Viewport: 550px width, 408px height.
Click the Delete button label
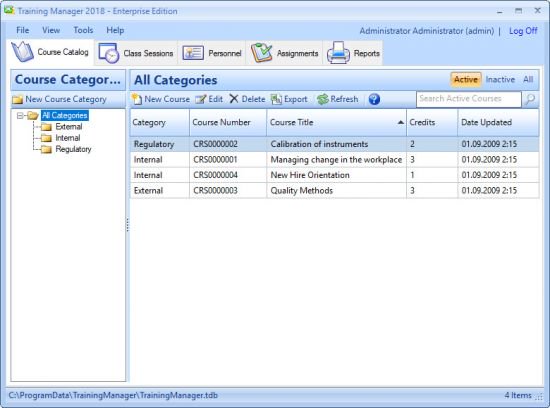(254, 99)
